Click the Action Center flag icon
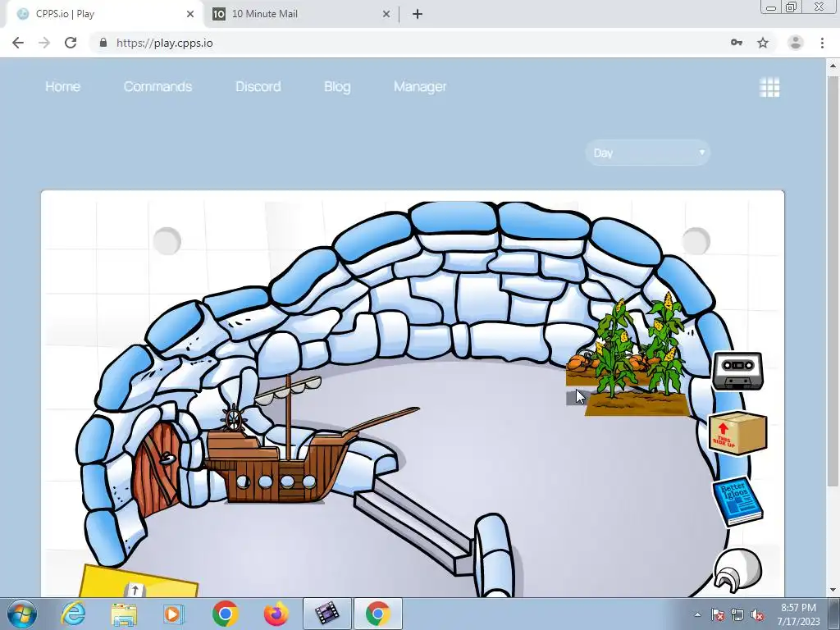 [717, 614]
